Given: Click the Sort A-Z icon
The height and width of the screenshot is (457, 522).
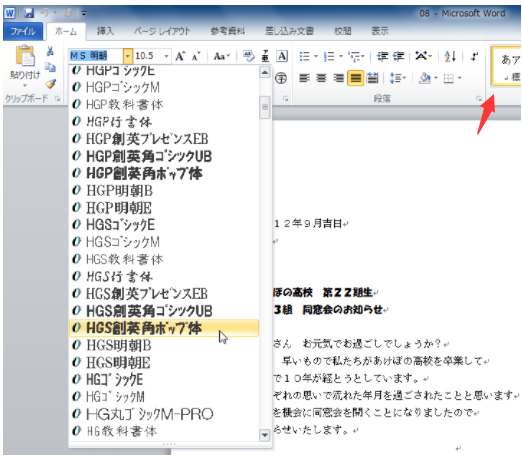Looking at the screenshot, I should pyautogui.click(x=450, y=56).
